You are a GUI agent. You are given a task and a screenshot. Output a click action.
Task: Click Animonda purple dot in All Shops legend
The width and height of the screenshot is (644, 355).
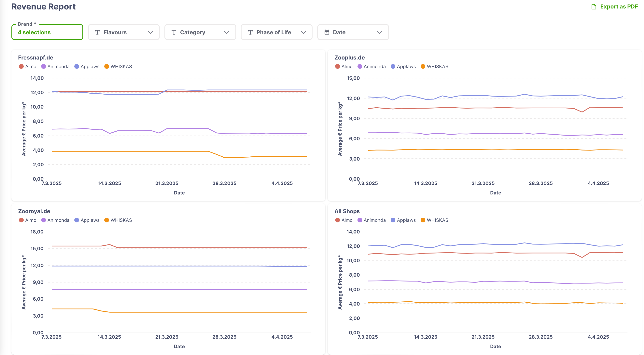pos(360,220)
